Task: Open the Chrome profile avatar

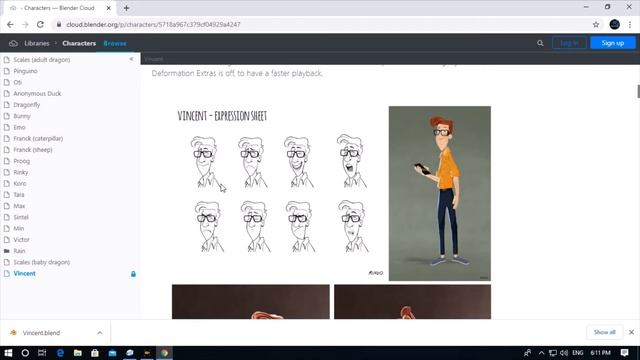Action: [x=614, y=24]
